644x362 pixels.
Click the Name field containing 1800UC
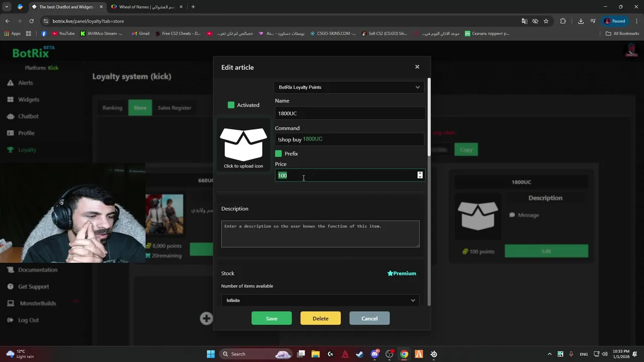[x=350, y=113]
